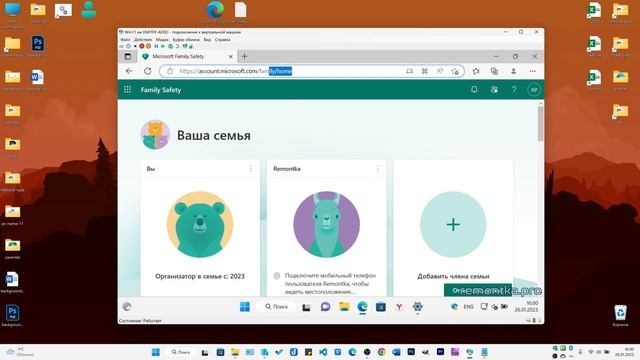This screenshot has height=360, width=640.
Task: Click the Family Safety title in header
Action: (x=161, y=90)
